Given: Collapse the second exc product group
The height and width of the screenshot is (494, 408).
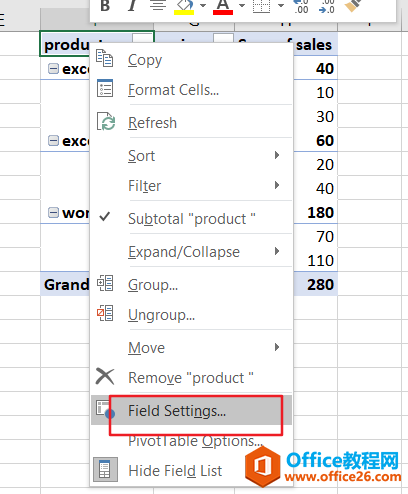Looking at the screenshot, I should [x=53, y=140].
